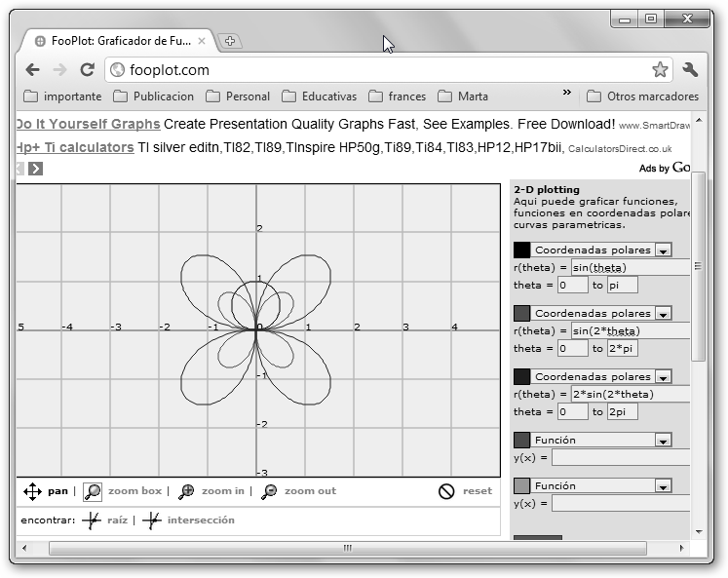Follow the Hp+ Ti calculators link

point(75,148)
